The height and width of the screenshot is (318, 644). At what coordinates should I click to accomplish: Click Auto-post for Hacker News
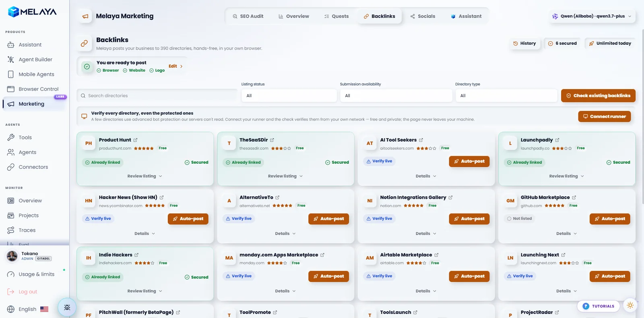(188, 219)
